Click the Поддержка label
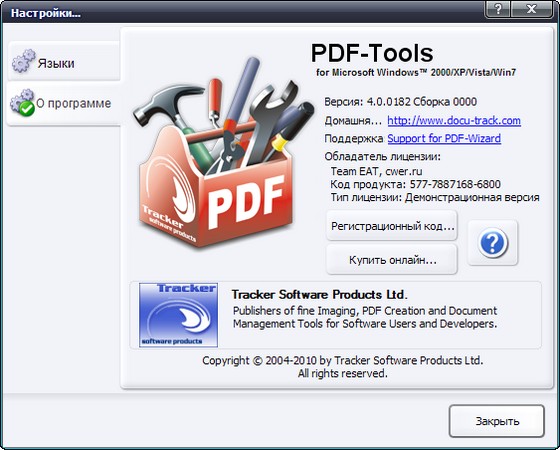The image size is (560, 450). point(354,139)
